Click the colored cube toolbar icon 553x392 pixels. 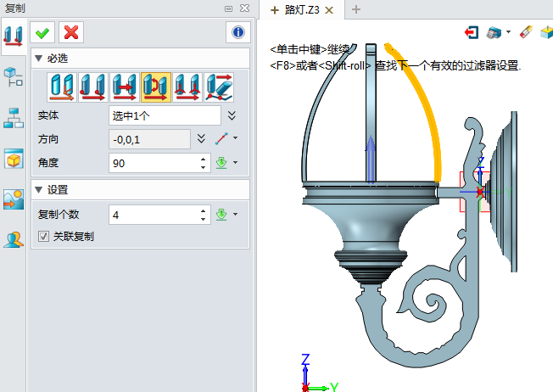pyautogui.click(x=547, y=32)
